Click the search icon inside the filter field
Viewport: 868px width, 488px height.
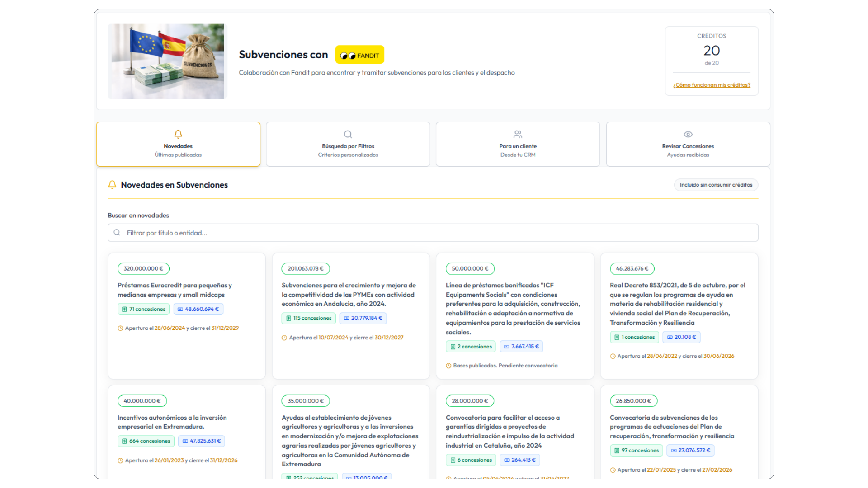(117, 233)
